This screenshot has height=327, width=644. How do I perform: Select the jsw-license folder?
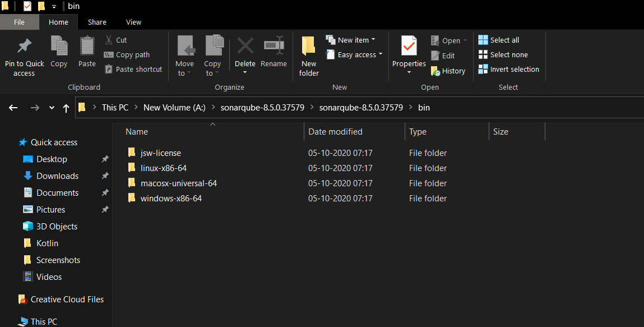[154, 153]
